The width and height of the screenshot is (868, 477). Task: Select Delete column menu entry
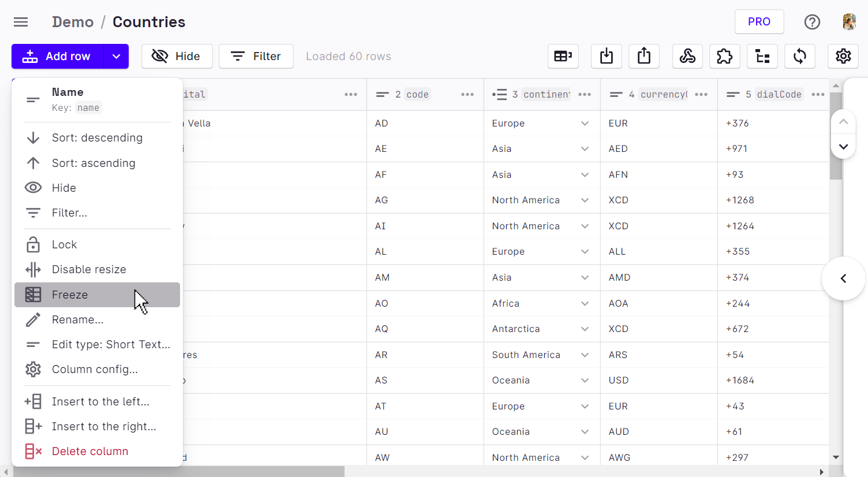[90, 451]
